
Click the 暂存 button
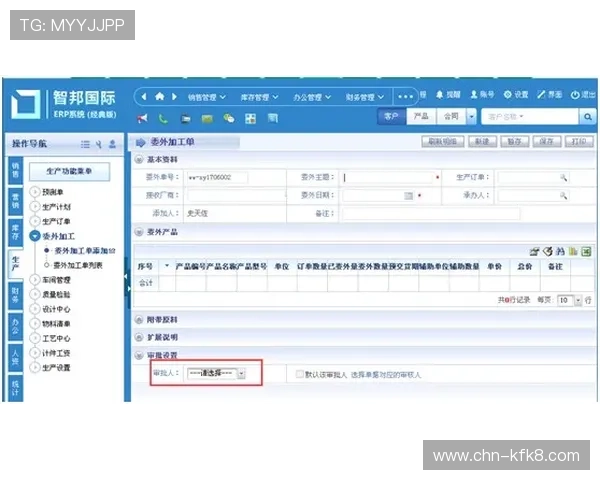click(514, 142)
